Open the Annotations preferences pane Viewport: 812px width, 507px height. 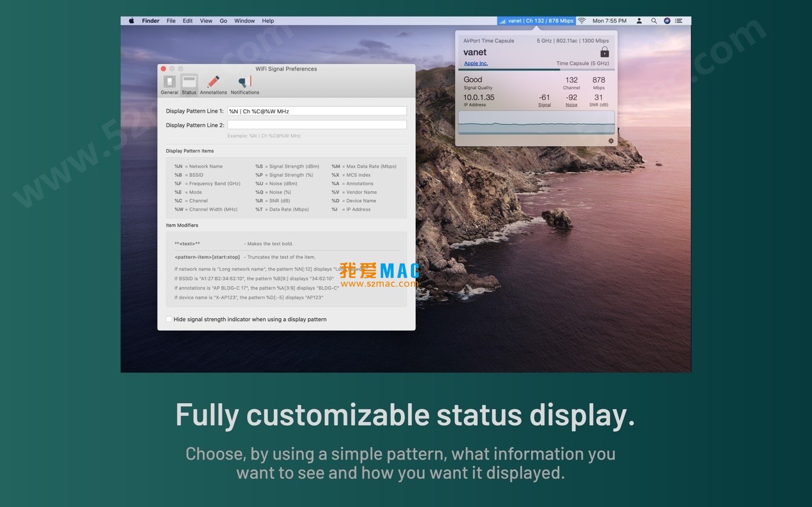click(213, 84)
